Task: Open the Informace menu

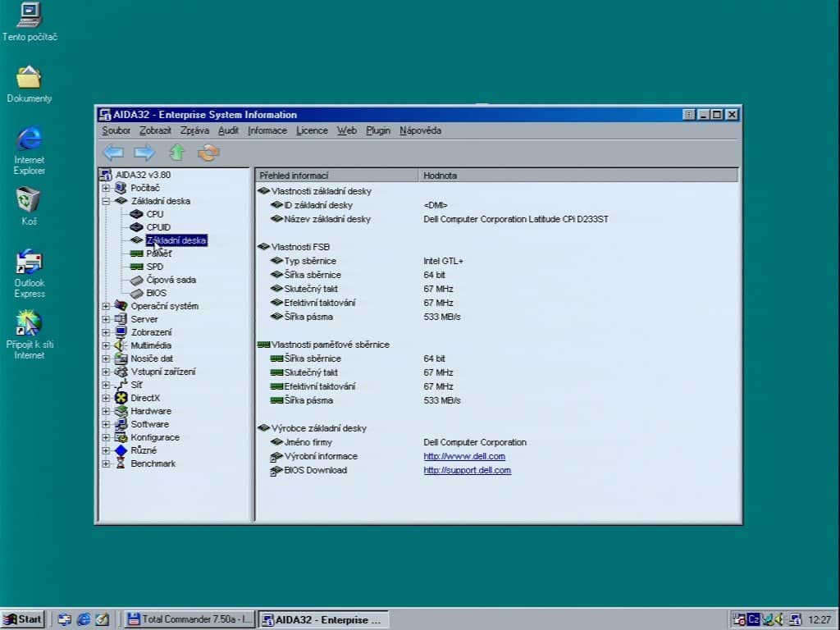Action: point(267,130)
